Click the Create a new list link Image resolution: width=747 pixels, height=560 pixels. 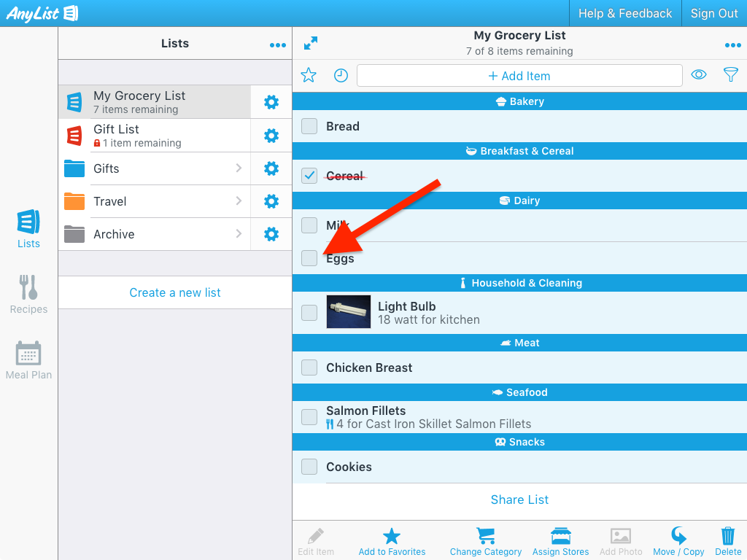point(175,292)
